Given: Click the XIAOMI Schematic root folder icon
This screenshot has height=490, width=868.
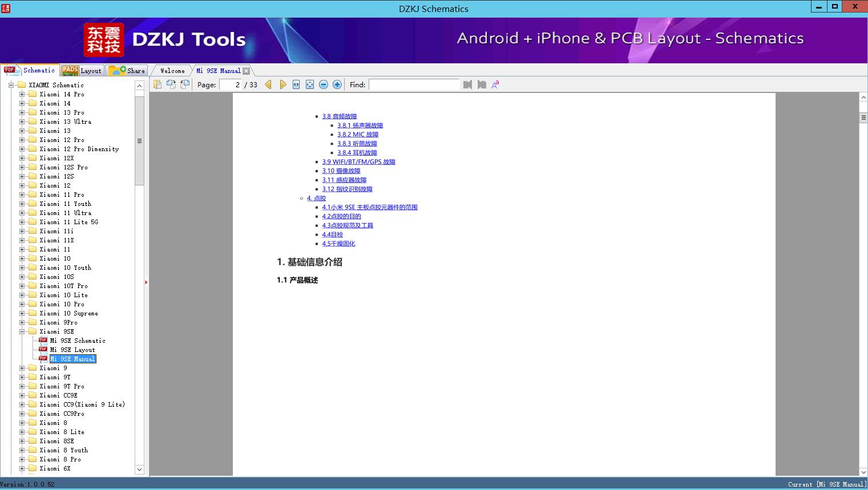Looking at the screenshot, I should pyautogui.click(x=22, y=85).
